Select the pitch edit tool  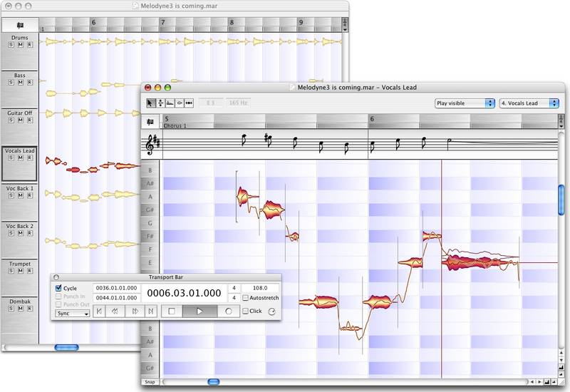point(160,103)
